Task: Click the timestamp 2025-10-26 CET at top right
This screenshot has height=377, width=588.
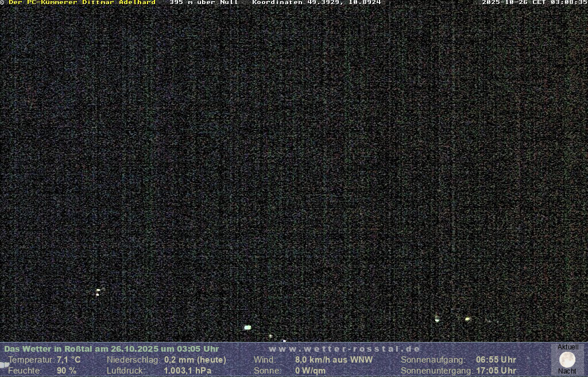Action: pyautogui.click(x=534, y=2)
